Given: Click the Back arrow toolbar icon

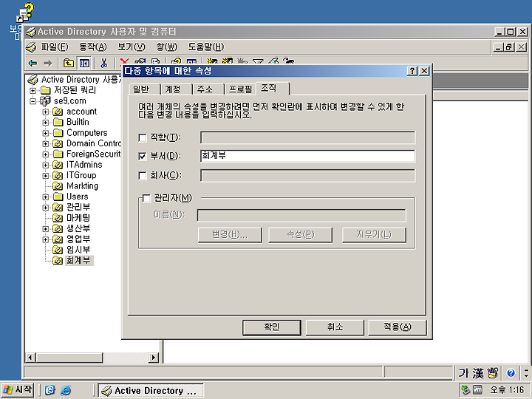Looking at the screenshot, I should click(33, 63).
